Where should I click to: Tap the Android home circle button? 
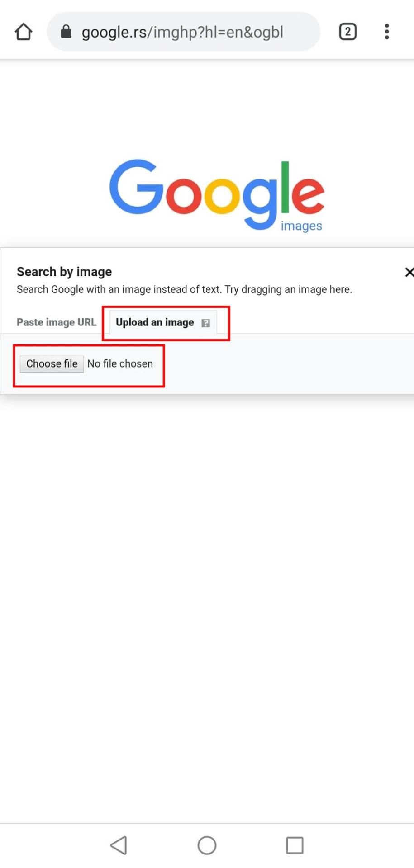(x=207, y=844)
